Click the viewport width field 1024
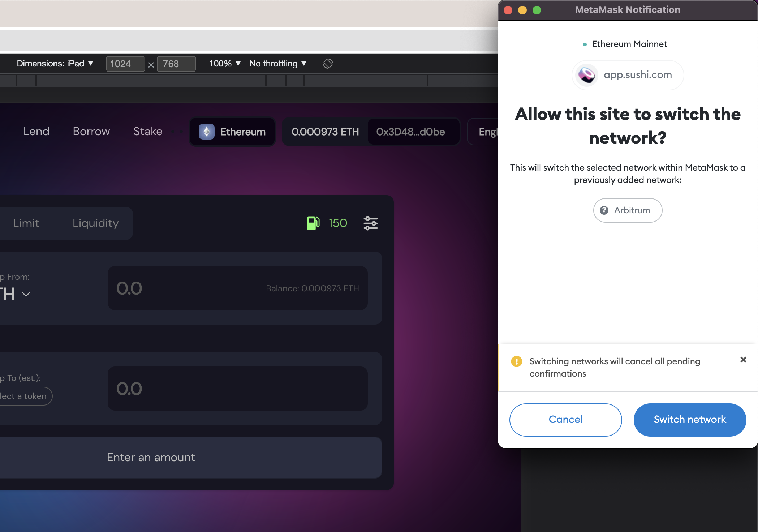 pyautogui.click(x=125, y=64)
